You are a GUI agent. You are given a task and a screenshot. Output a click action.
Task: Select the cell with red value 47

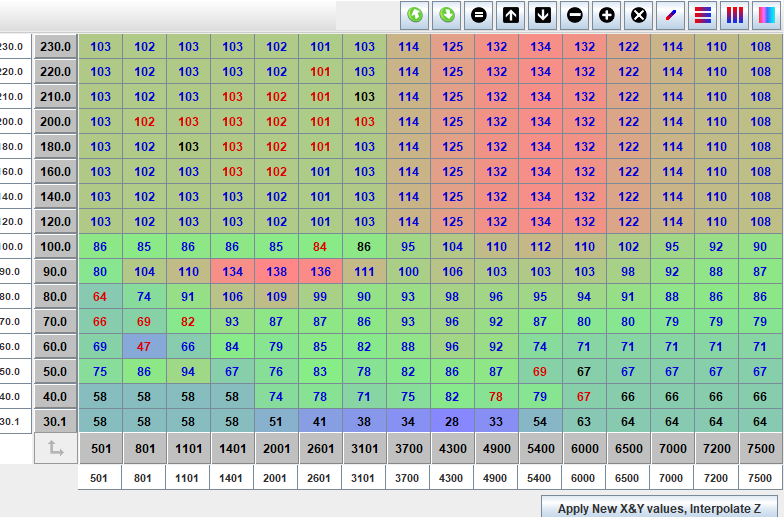pyautogui.click(x=144, y=347)
